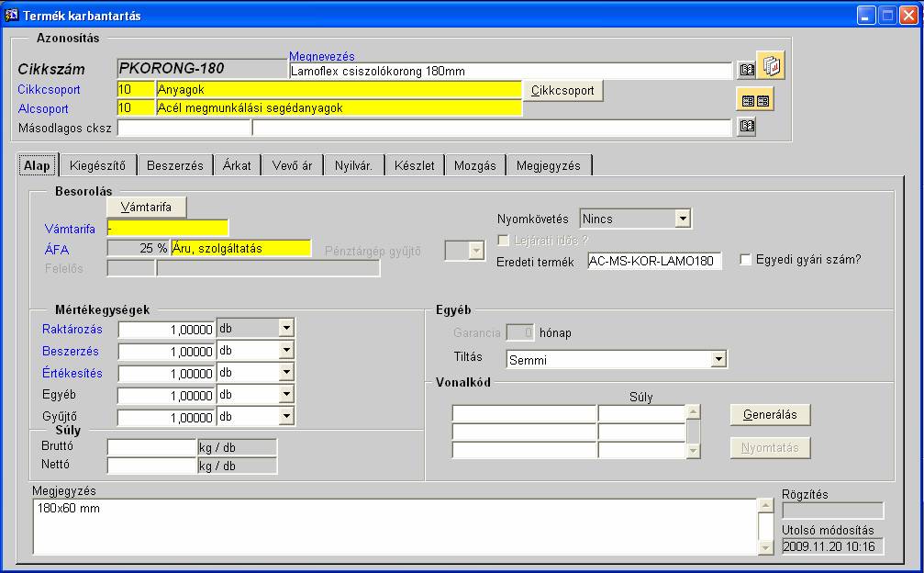Click the Megjegyzés text area with 180x60 mm
The width and height of the screenshot is (924, 573).
(x=395, y=527)
